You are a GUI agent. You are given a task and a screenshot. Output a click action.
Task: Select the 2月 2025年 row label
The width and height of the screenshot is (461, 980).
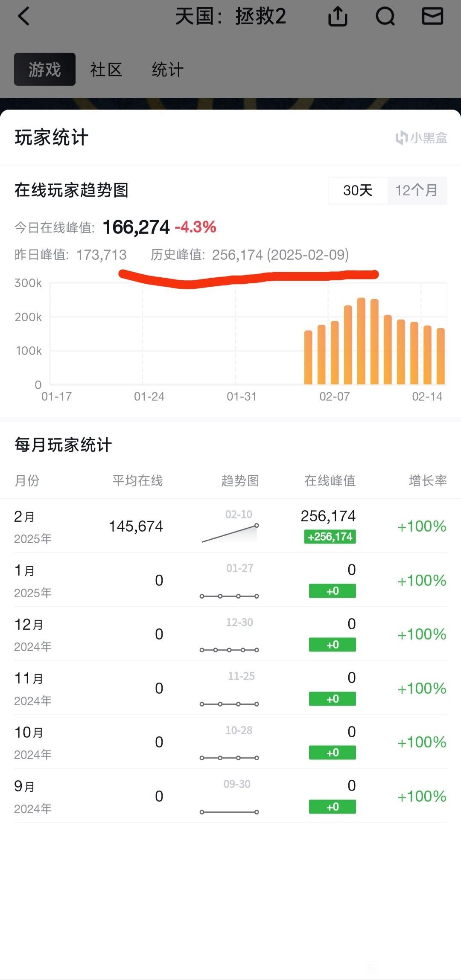[x=33, y=526]
